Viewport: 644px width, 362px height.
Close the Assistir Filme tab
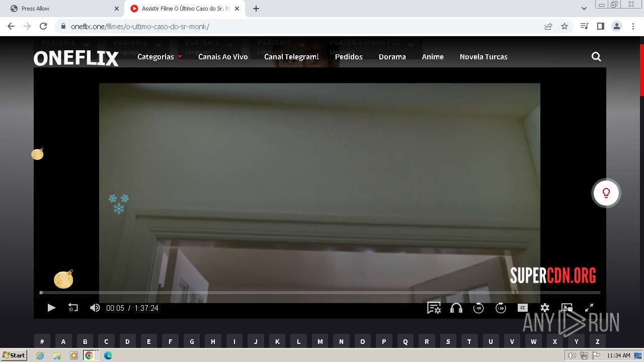tap(237, 9)
